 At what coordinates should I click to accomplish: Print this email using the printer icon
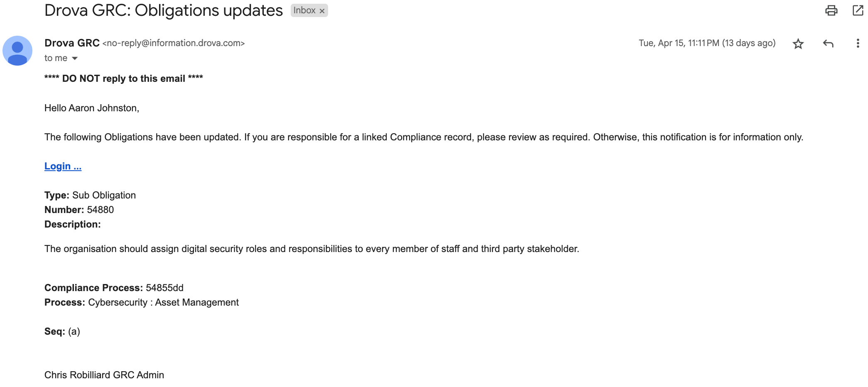pyautogui.click(x=831, y=10)
